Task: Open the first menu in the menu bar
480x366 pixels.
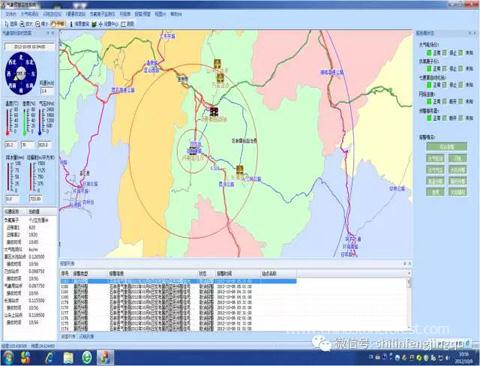Action: 11,14
